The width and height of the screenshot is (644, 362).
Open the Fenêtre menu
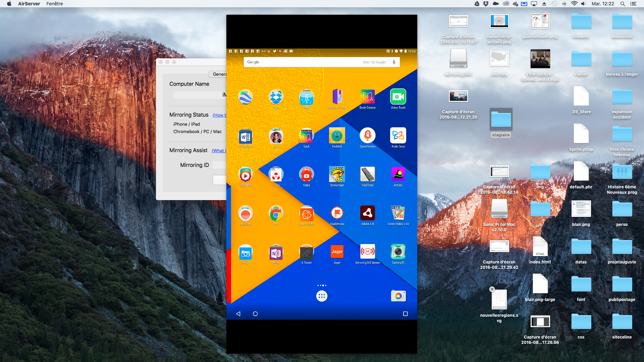[54, 4]
